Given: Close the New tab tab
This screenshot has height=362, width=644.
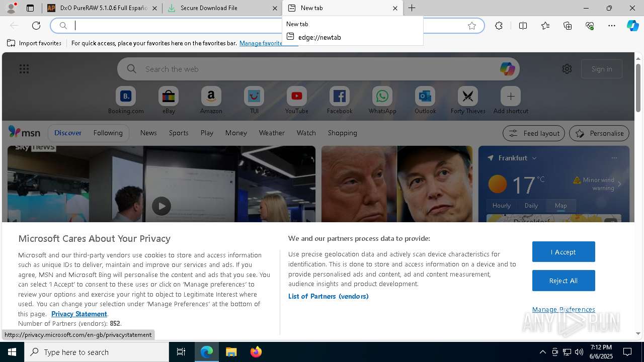Looking at the screenshot, I should click(395, 8).
